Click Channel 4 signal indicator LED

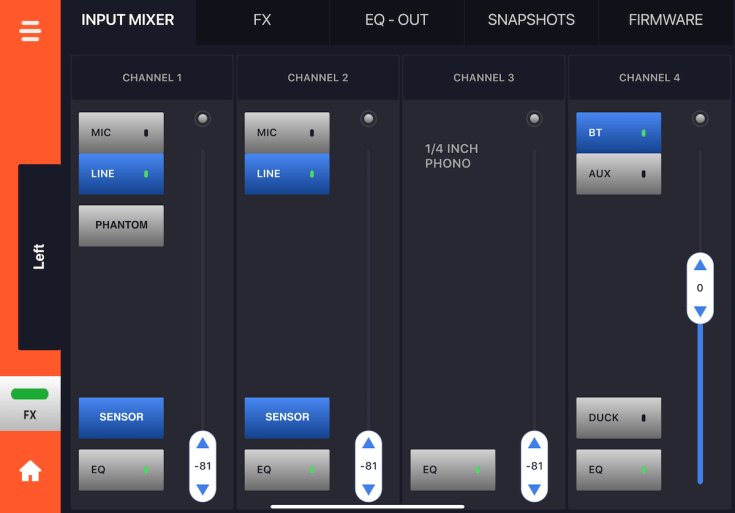[x=700, y=119]
